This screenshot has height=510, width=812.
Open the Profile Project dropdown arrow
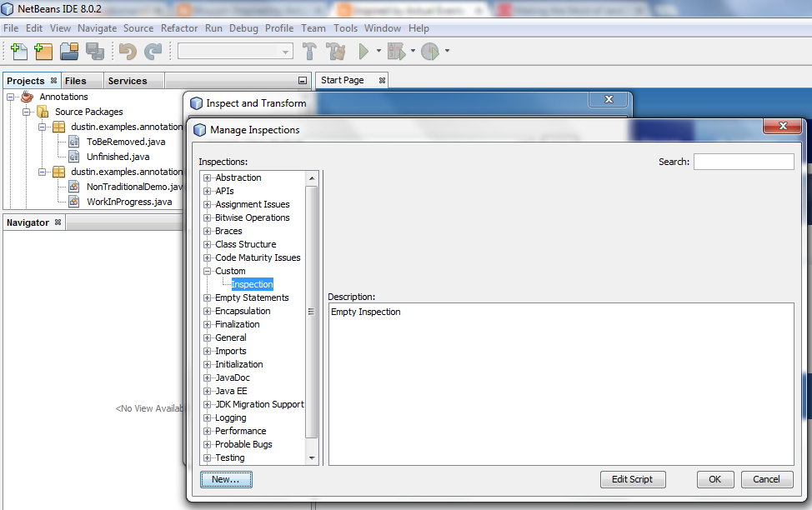pos(447,51)
